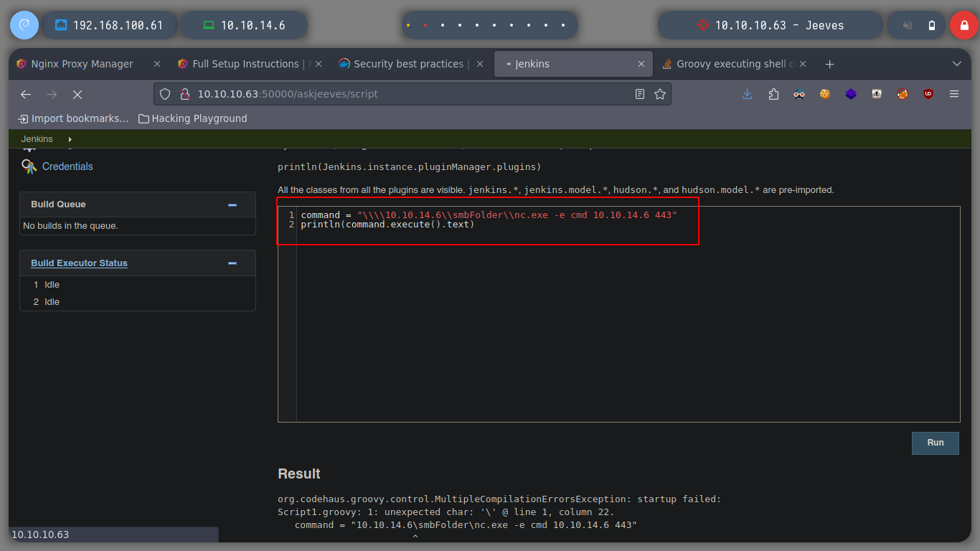Click the println line in script editor
This screenshot has height=551, width=980.
[x=387, y=225]
